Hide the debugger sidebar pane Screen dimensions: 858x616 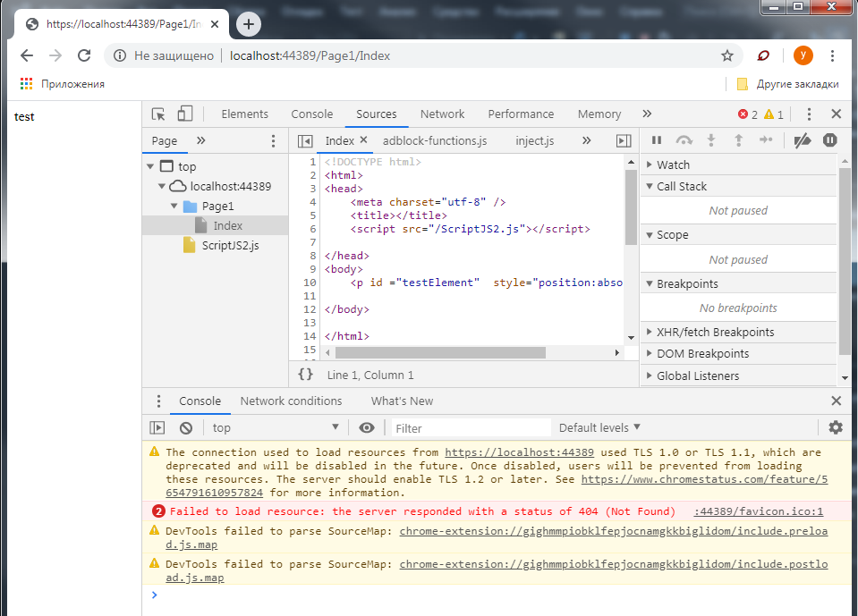[624, 141]
